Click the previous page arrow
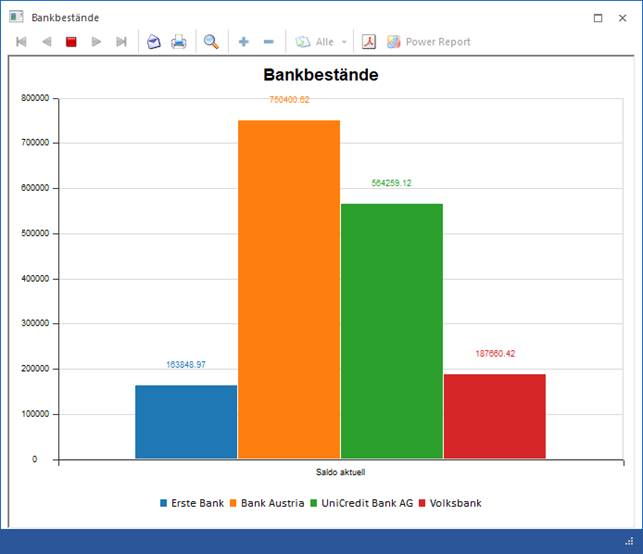This screenshot has width=643, height=554. pyautogui.click(x=46, y=42)
